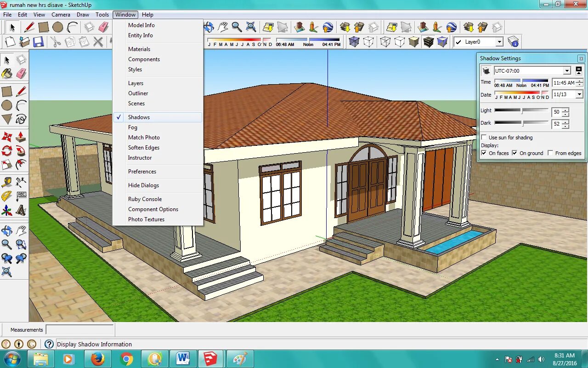Click the Tools menu
Screen dimensions: 588x368
click(102, 15)
